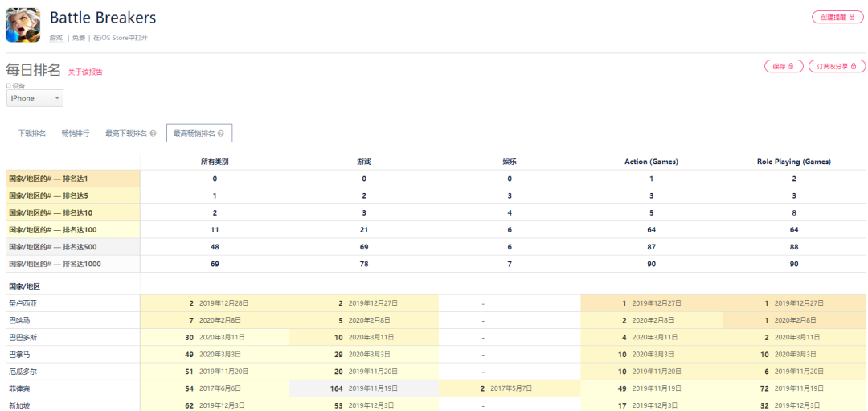Switch to the 畅销排行 tab
Image resolution: width=868 pixels, height=411 pixels.
76,134
